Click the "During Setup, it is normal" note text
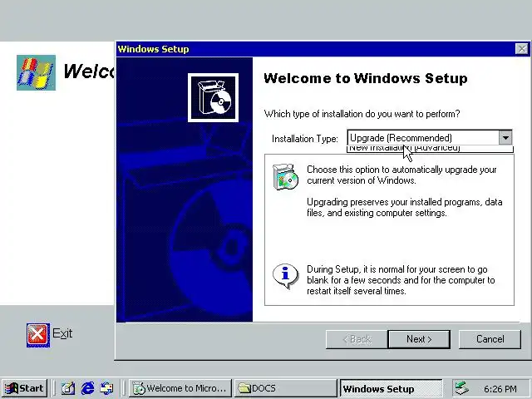Screen dimensions: 532x399 [401, 280]
